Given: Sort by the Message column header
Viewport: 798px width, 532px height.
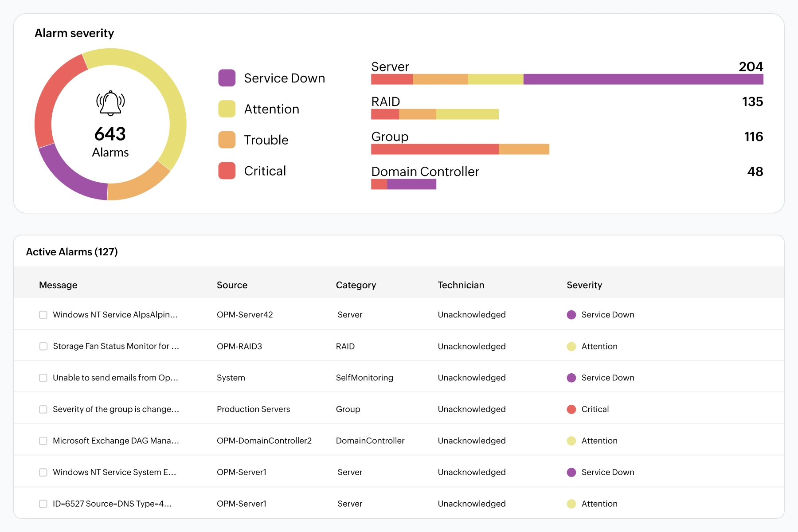Looking at the screenshot, I should (x=58, y=285).
